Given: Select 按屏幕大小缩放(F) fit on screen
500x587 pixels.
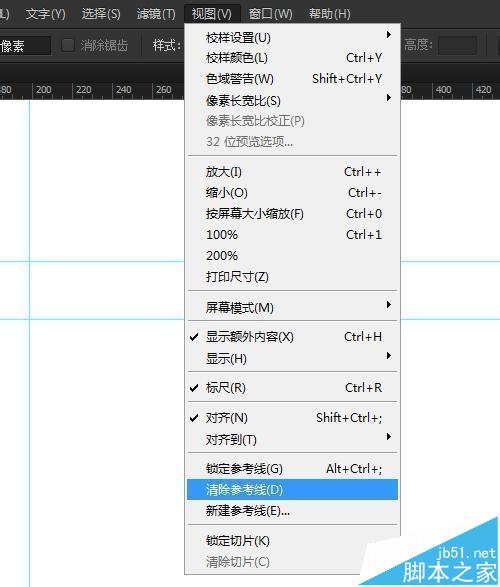Looking at the screenshot, I should pos(292,214).
